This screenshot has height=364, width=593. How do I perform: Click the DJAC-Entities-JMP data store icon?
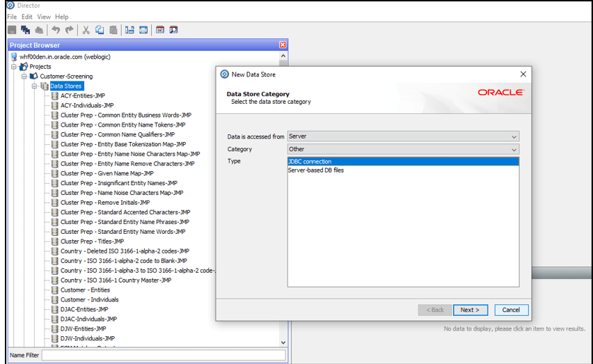click(55, 310)
